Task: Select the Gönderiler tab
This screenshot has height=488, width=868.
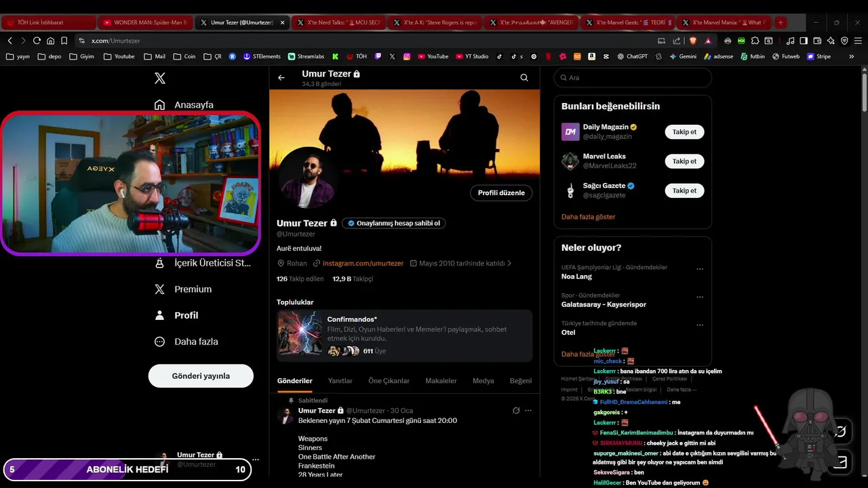Action: pyautogui.click(x=295, y=381)
